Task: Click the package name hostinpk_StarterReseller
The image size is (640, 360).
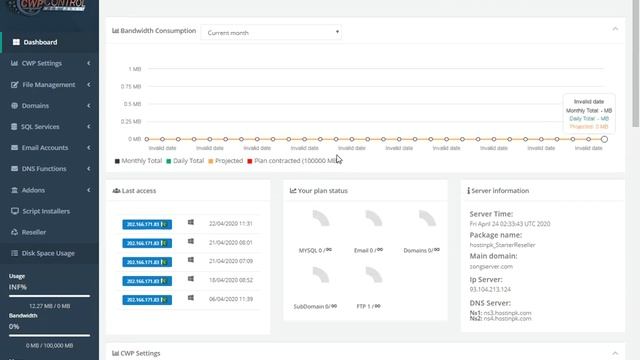Action: pyautogui.click(x=502, y=245)
